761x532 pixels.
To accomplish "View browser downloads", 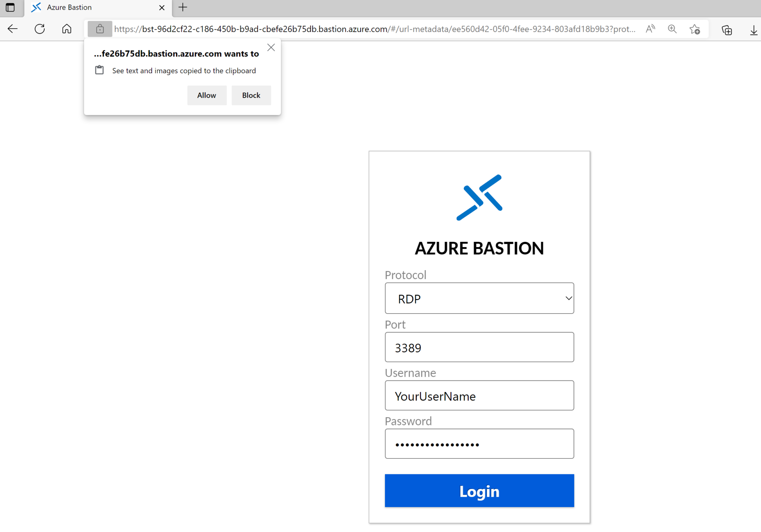I will 754,29.
